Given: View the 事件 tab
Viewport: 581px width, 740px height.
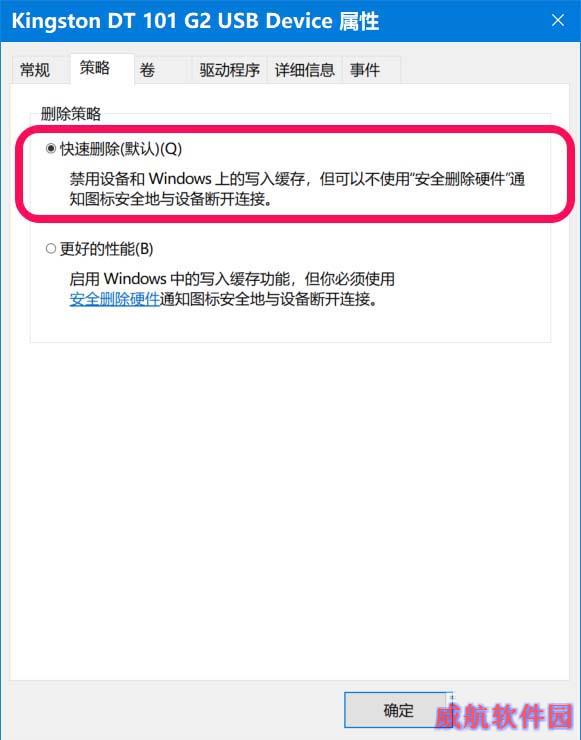Looking at the screenshot, I should pos(365,70).
